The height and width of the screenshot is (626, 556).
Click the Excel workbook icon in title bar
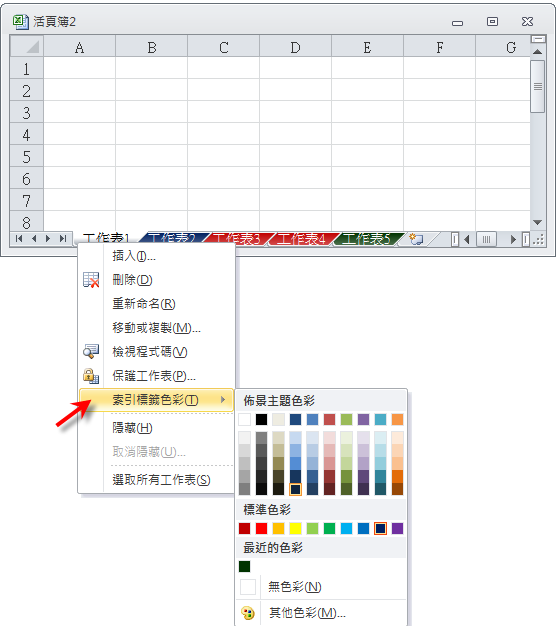point(21,21)
